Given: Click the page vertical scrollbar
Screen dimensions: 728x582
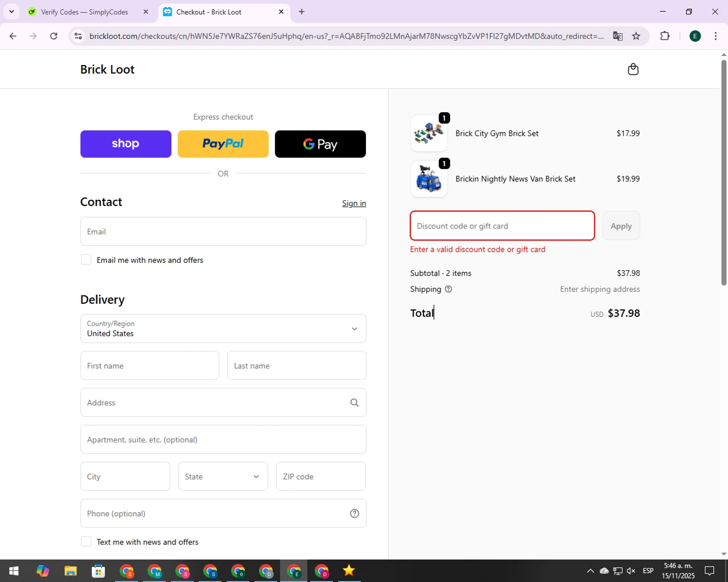Looking at the screenshot, I should coord(724,172).
